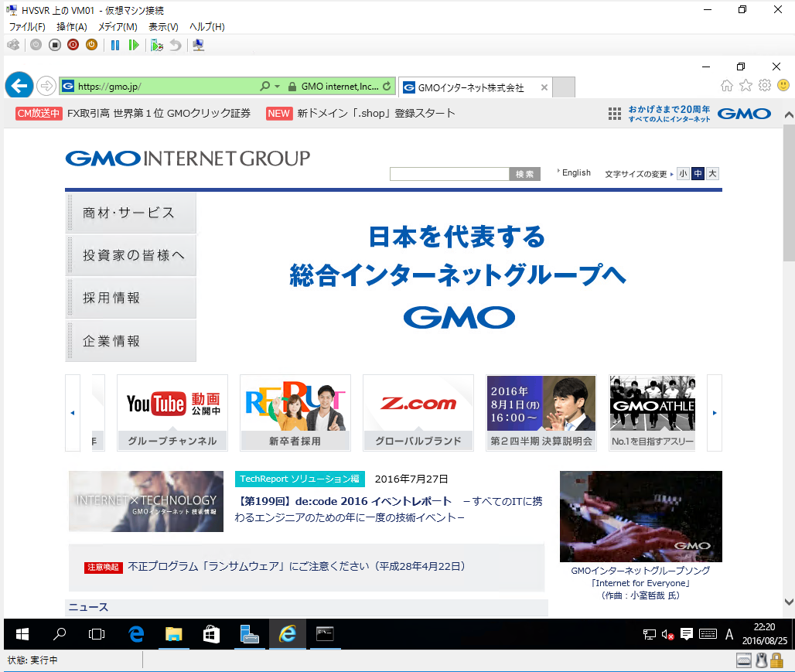Open the IE Tools gear icon

765,85
